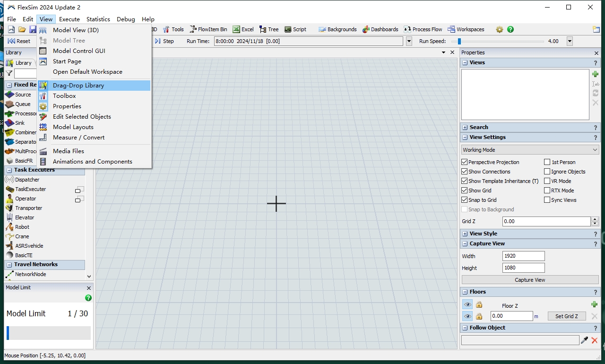Toggle Snap to Grid checkbox
Screen dimensions: 605x364
pos(465,200)
